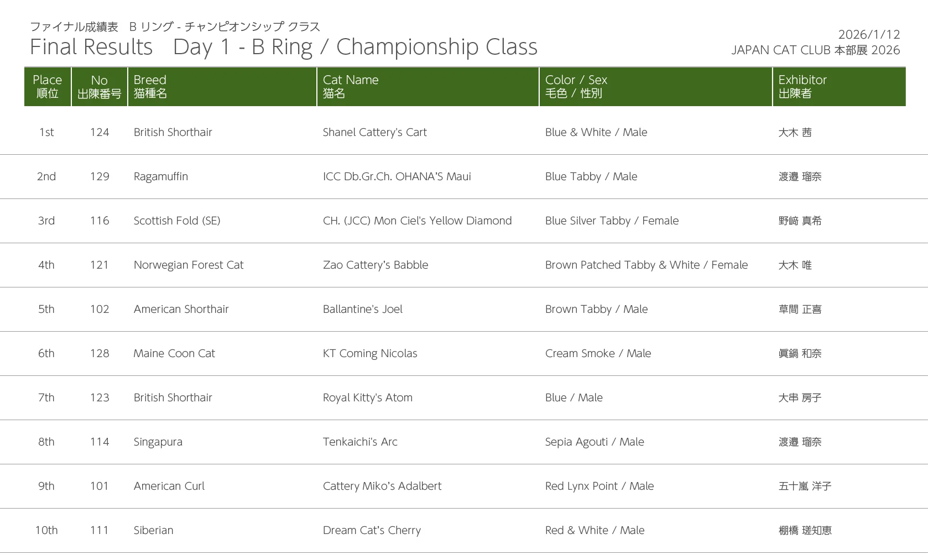
Task: Click entry number 128 in the table
Action: click(x=100, y=353)
